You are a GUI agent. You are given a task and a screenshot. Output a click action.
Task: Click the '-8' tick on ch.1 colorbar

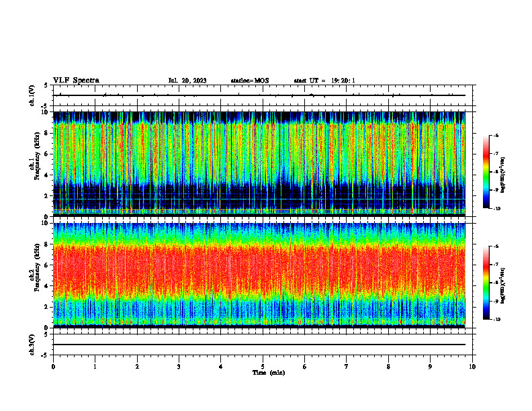click(496, 172)
